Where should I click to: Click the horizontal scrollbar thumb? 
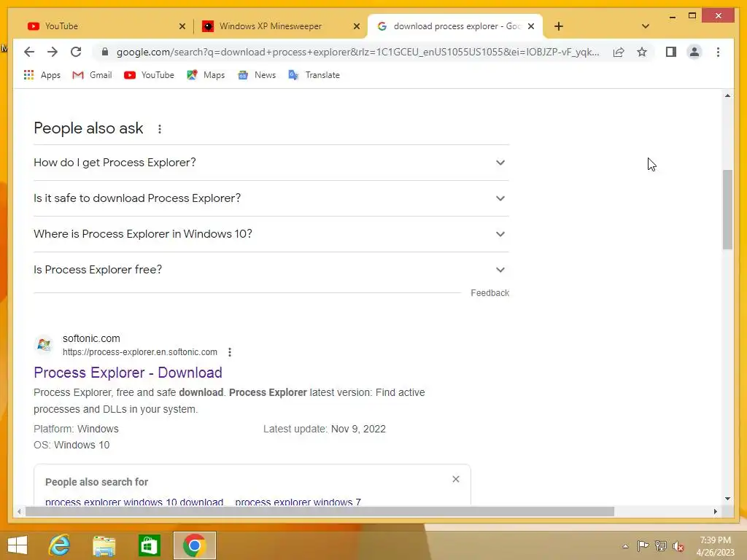tap(320, 511)
